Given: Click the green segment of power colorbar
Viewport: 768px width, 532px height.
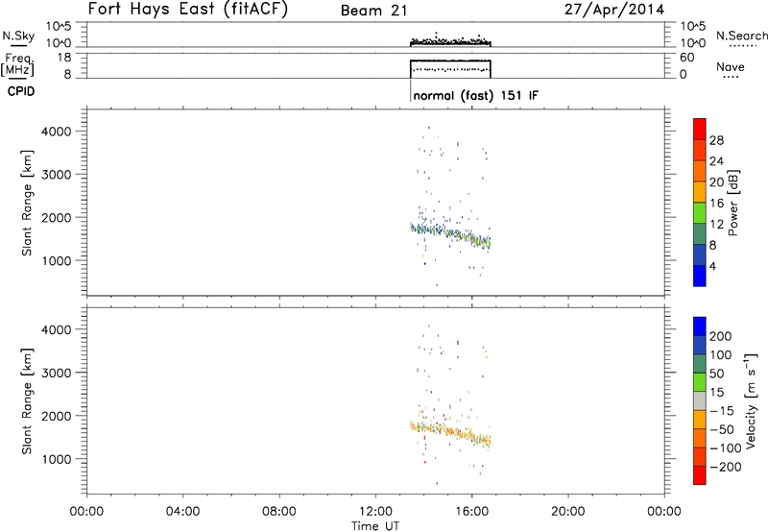Looking at the screenshot, I should pyautogui.click(x=700, y=213).
